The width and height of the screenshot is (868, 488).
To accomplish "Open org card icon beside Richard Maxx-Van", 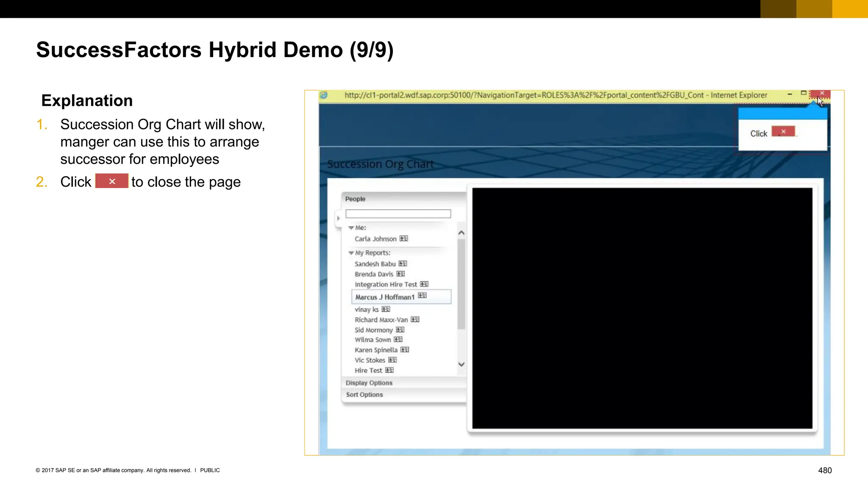I will [x=415, y=319].
